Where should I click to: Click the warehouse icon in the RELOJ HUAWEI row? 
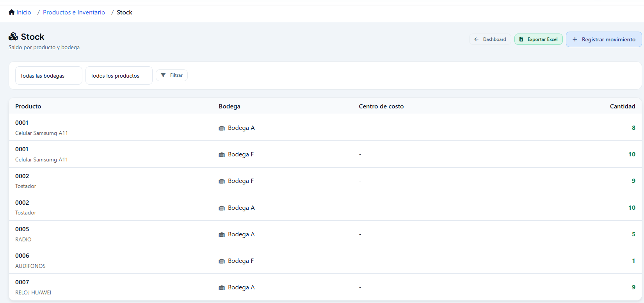point(222,288)
